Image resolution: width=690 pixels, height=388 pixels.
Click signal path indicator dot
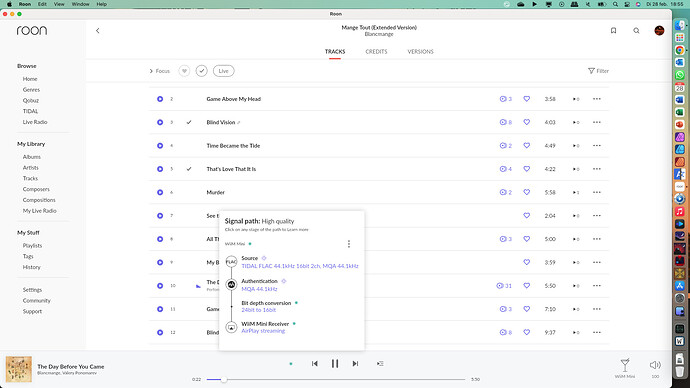291,364
